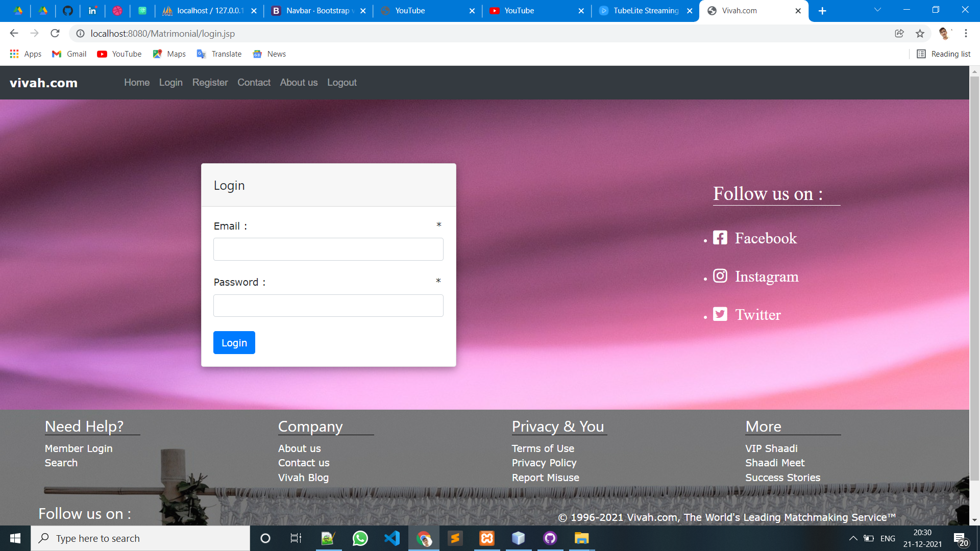Click the Instagram icon in Follow us
This screenshot has height=551, width=980.
point(720,276)
